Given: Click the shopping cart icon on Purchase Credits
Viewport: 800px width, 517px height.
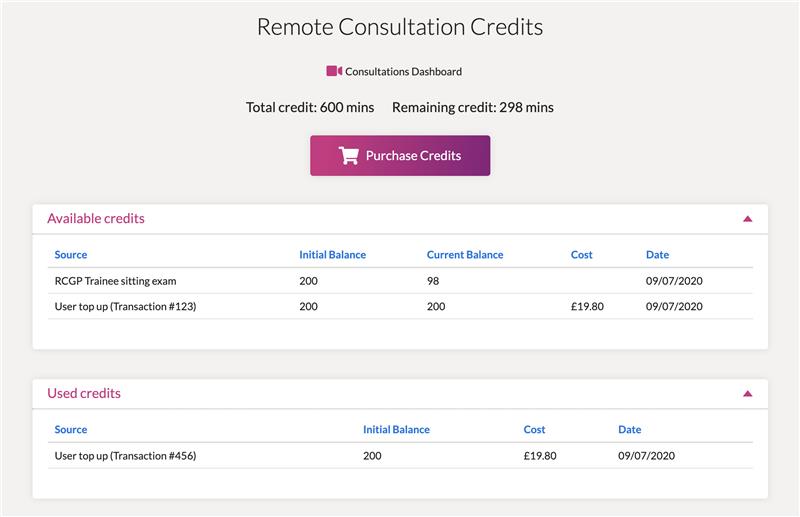Looking at the screenshot, I should click(349, 155).
